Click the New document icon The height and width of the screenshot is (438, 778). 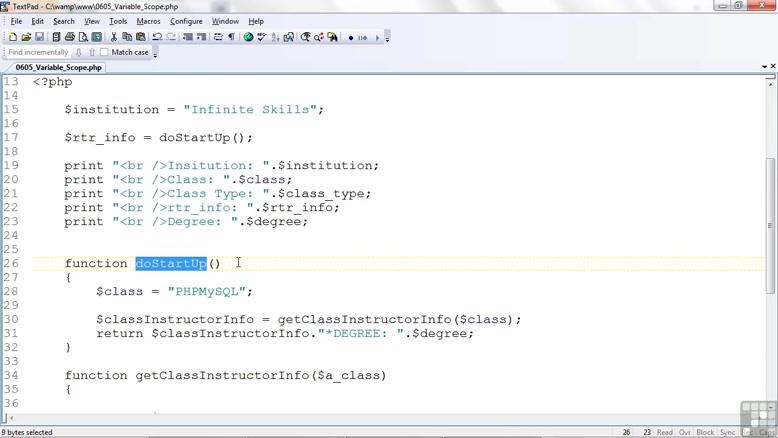click(13, 37)
